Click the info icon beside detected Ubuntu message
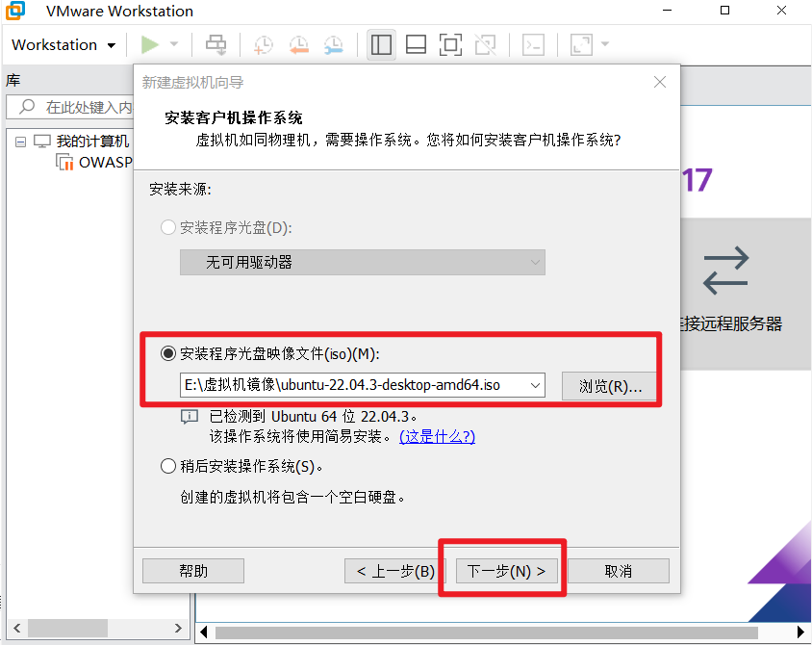Viewport: 812px width, 645px height. 189,417
